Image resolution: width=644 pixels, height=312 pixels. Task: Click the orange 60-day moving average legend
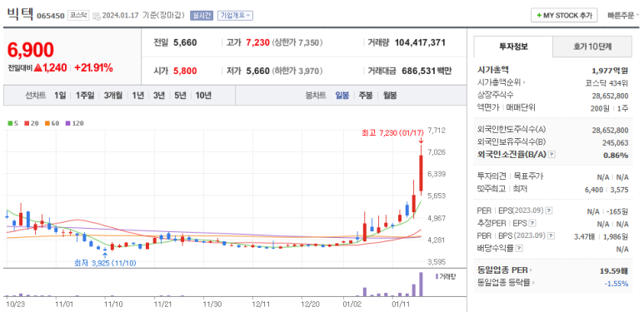(x=52, y=123)
